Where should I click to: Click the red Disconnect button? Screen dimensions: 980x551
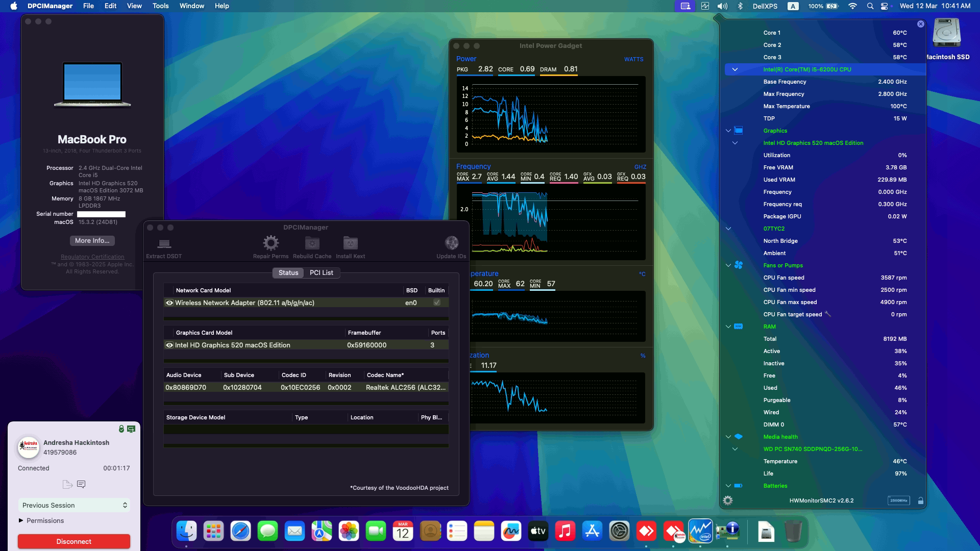click(73, 541)
